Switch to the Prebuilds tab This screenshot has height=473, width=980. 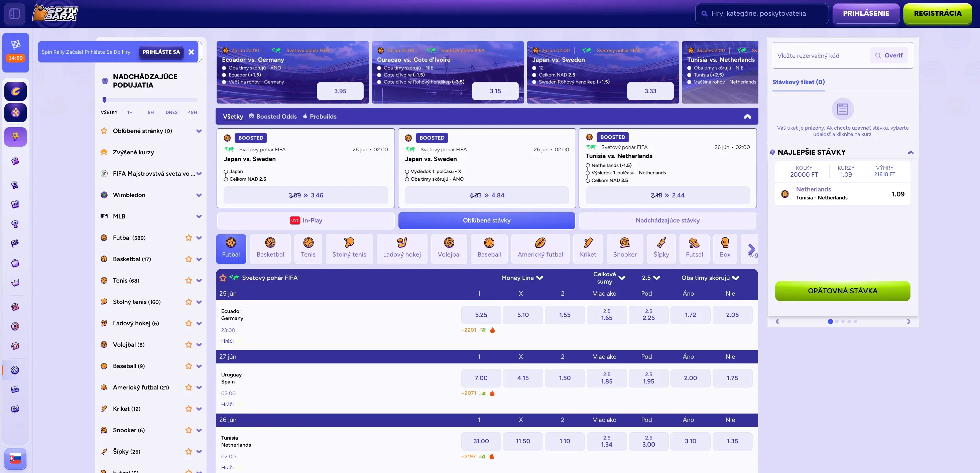pyautogui.click(x=320, y=116)
